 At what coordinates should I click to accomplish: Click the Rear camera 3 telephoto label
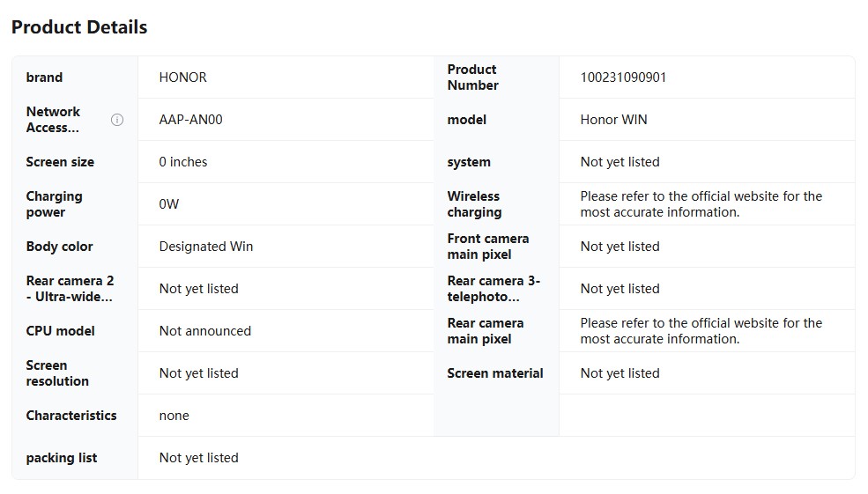493,289
